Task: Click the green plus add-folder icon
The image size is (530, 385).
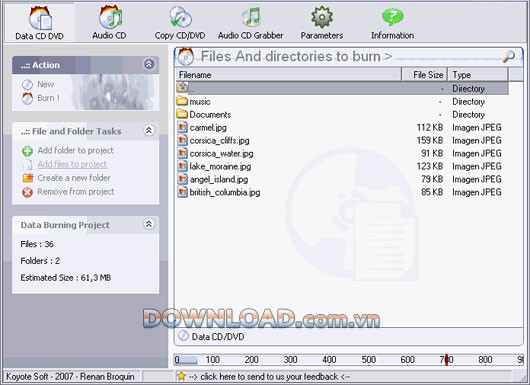Action: [27, 151]
